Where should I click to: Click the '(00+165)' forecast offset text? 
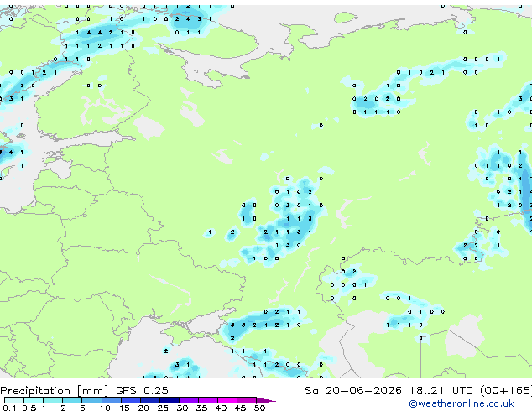(506, 391)
